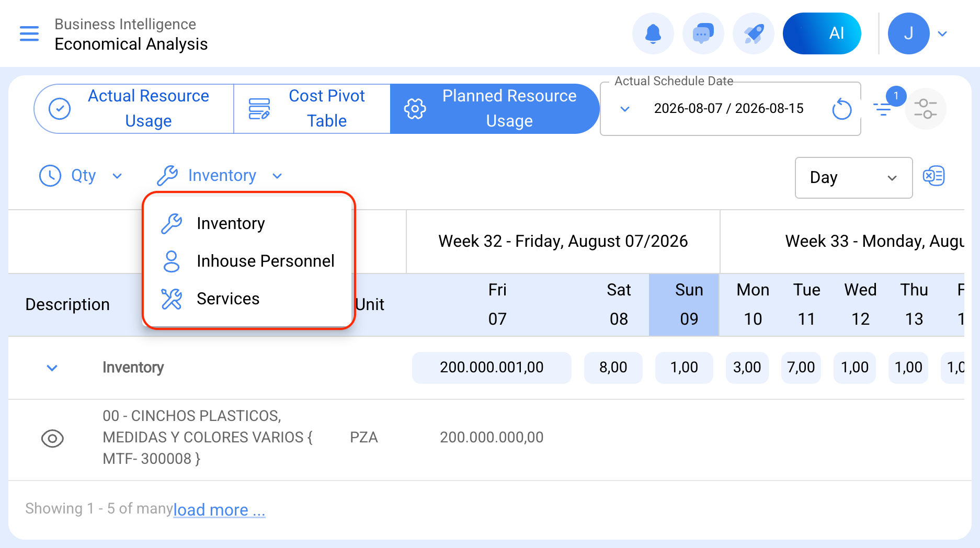The width and height of the screenshot is (980, 548).
Task: Open the filter list icon with badge
Action: (884, 108)
